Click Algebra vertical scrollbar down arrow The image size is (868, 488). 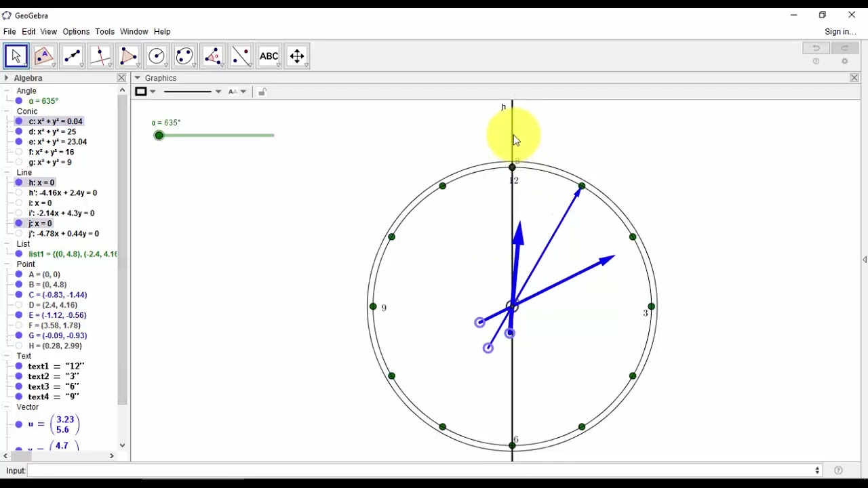pyautogui.click(x=122, y=445)
